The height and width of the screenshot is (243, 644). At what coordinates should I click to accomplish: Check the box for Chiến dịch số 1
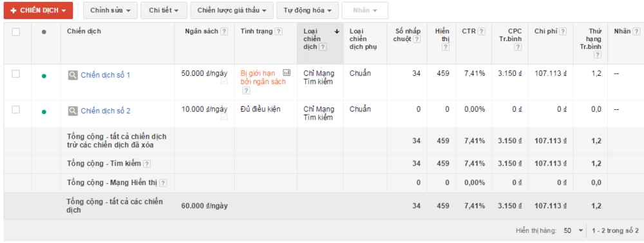pyautogui.click(x=16, y=74)
